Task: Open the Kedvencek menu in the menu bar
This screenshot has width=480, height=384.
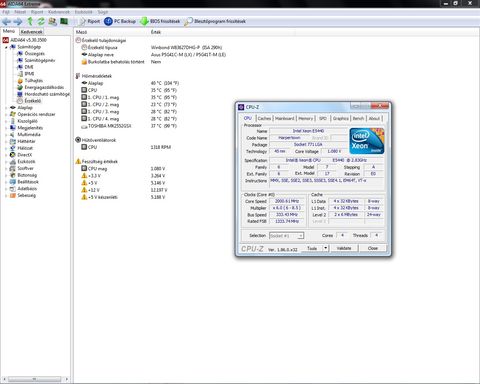Action: (x=59, y=12)
